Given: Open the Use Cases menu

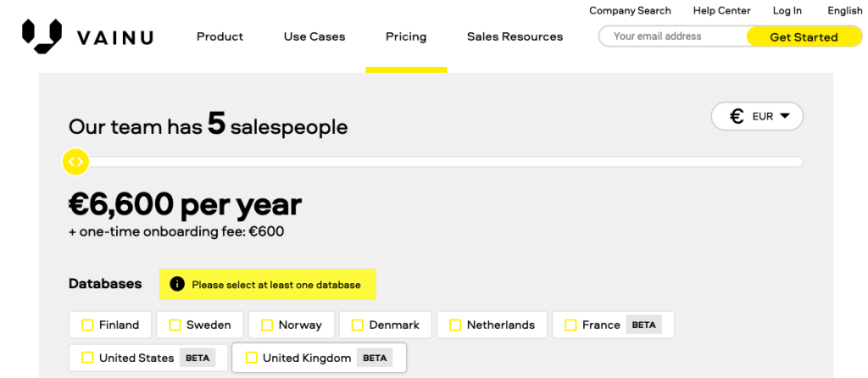Looking at the screenshot, I should (314, 36).
